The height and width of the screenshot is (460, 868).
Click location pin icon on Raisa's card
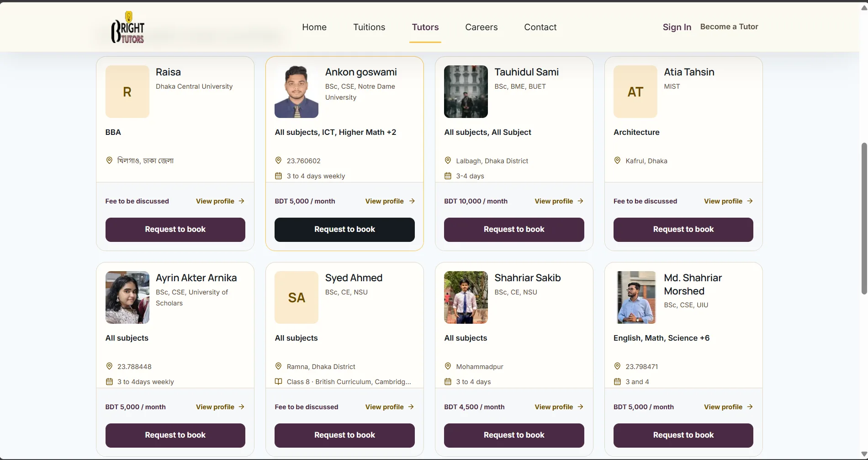[x=109, y=160]
